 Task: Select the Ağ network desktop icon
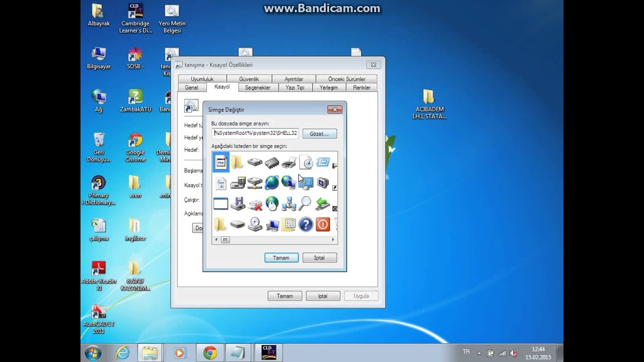99,101
